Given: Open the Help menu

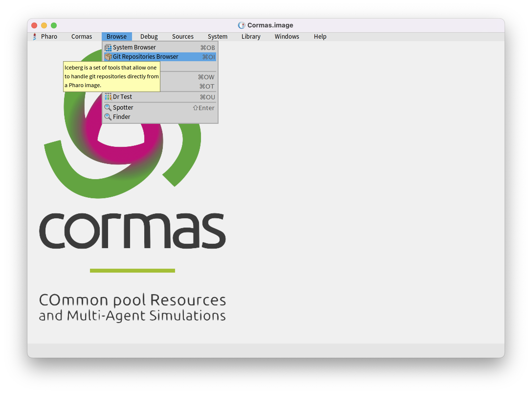Looking at the screenshot, I should (320, 37).
